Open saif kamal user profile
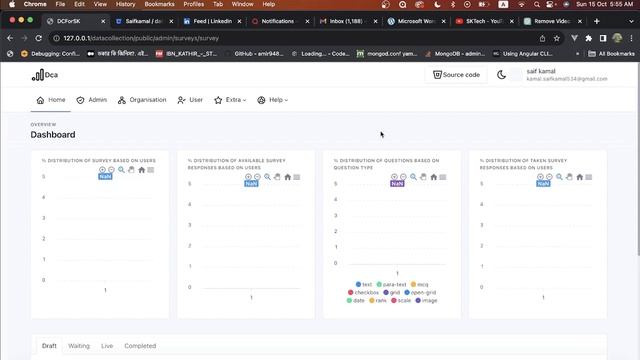This screenshot has height=360, width=640. tap(559, 75)
